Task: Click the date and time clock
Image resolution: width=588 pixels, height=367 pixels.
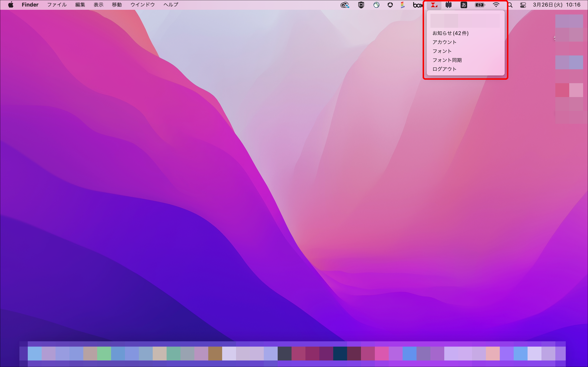Action: click(x=556, y=5)
